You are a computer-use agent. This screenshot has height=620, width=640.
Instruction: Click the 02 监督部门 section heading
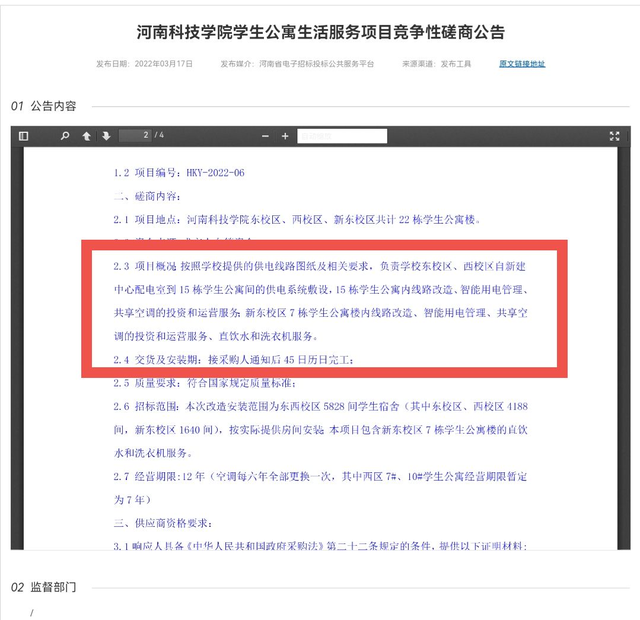click(x=44, y=587)
